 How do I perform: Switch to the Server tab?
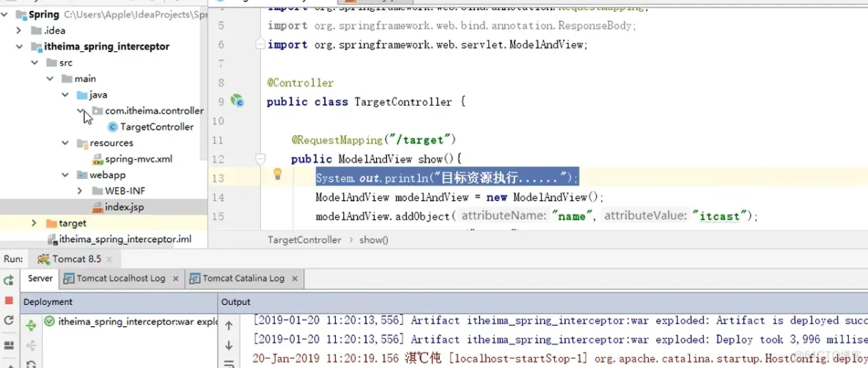click(x=40, y=279)
